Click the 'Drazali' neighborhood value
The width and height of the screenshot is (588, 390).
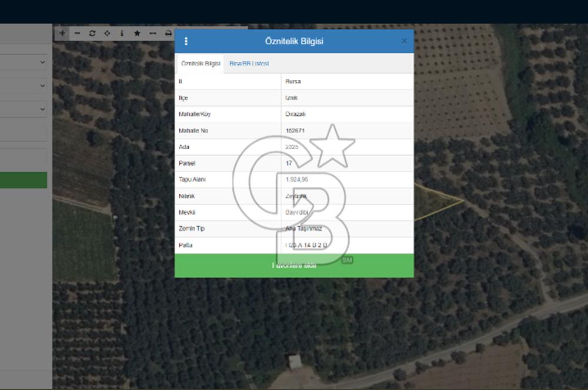(x=295, y=115)
